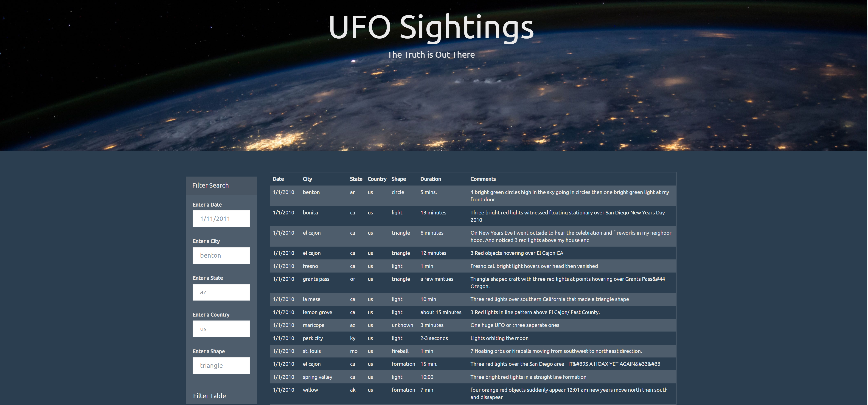Select the willow city cell
Image resolution: width=868 pixels, height=405 pixels.
coord(310,390)
